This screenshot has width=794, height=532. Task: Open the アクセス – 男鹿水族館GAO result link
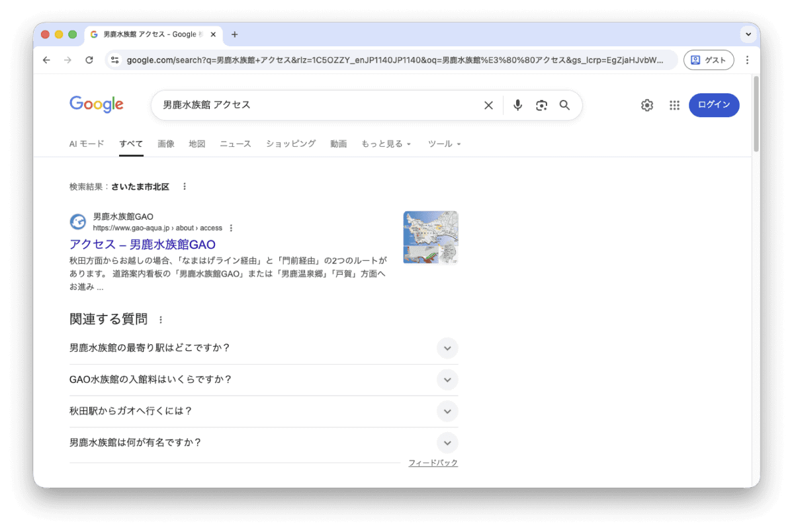click(142, 245)
